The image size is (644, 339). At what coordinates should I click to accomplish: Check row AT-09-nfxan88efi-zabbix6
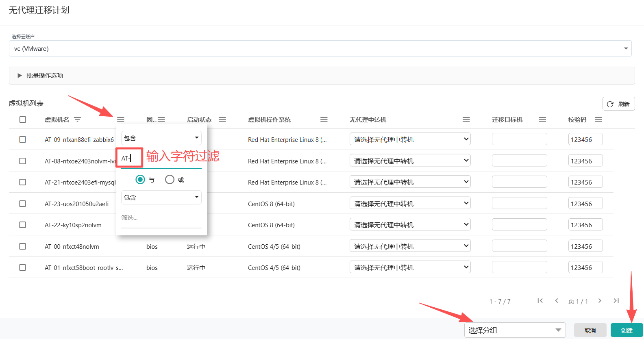coord(23,139)
